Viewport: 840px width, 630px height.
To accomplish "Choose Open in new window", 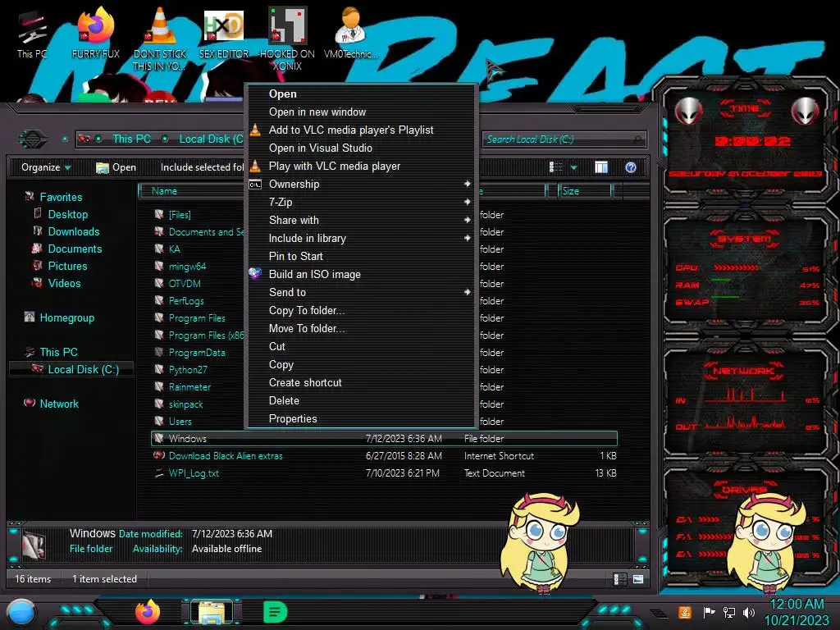I will (362, 112).
